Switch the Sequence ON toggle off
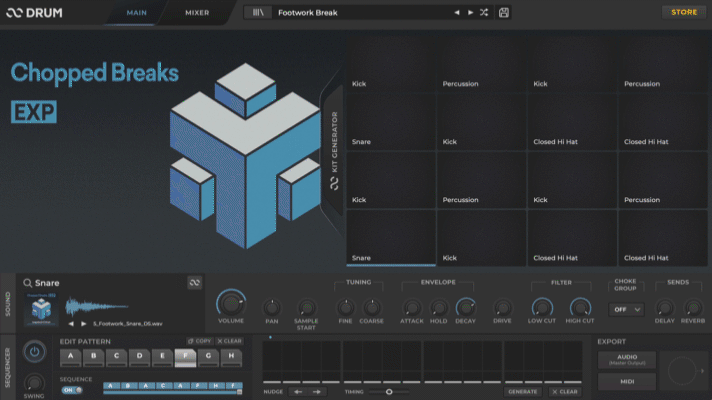Viewport: 712px width, 400px height. click(x=72, y=390)
